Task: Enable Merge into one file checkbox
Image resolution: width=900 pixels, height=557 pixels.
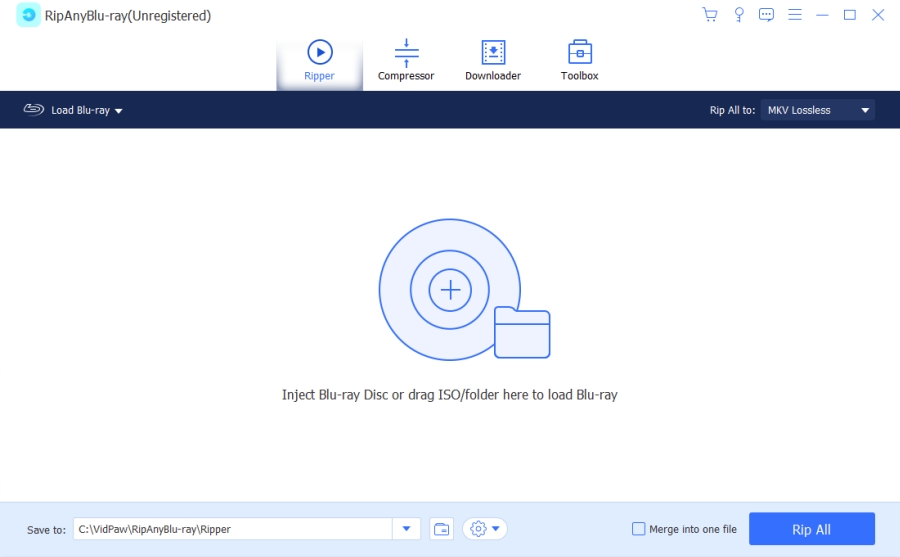Action: 639,529
